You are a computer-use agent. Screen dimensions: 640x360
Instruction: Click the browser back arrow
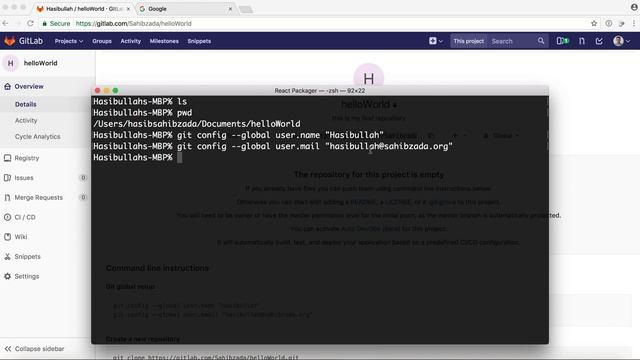5,24
